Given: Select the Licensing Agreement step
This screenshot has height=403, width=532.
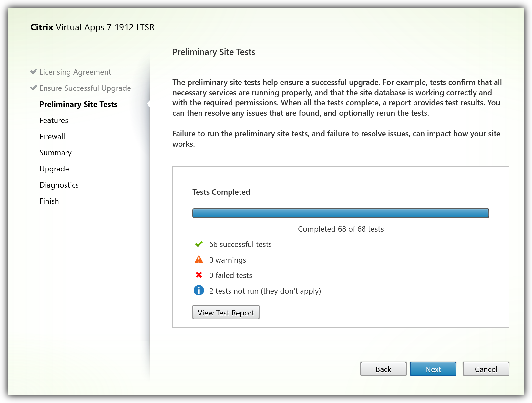Looking at the screenshot, I should coord(75,72).
